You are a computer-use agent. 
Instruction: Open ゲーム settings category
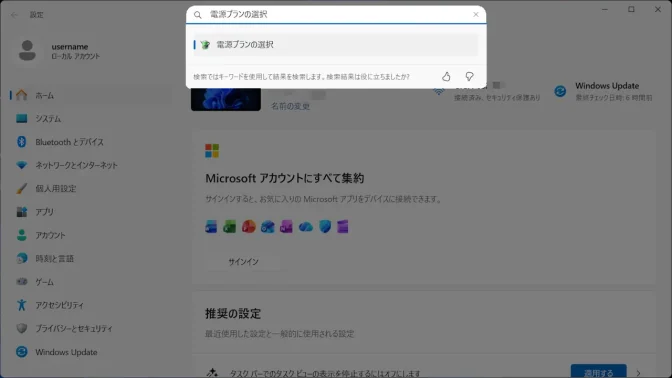point(92,282)
